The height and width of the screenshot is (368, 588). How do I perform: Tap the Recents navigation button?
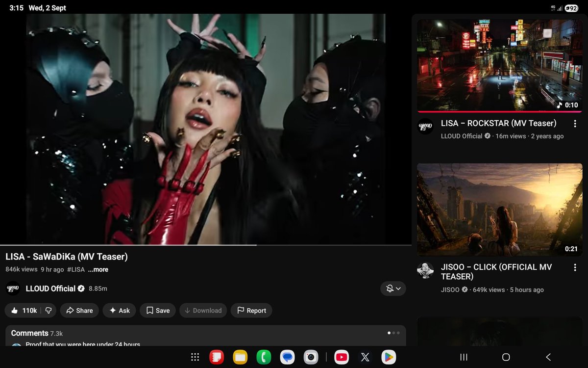[464, 357]
